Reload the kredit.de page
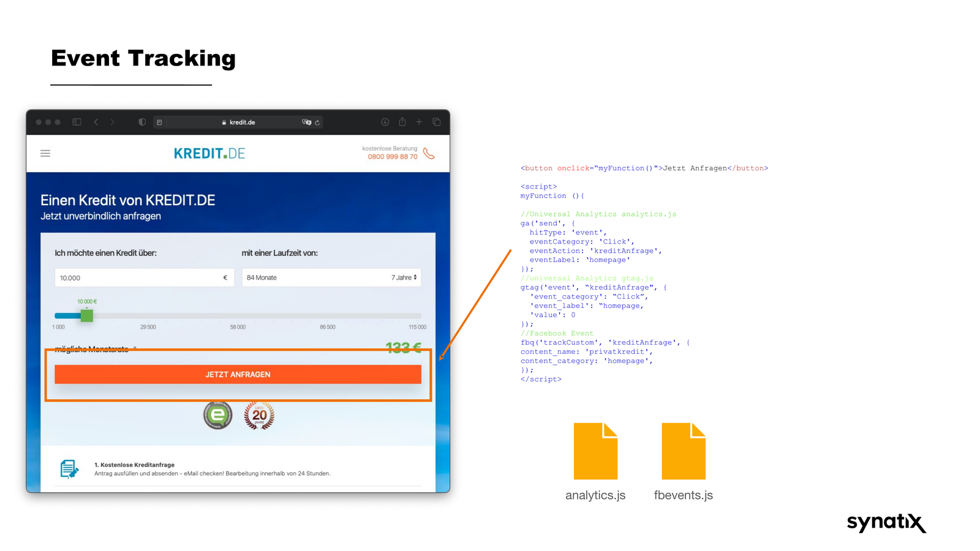Screen dimensions: 980x551 317,122
